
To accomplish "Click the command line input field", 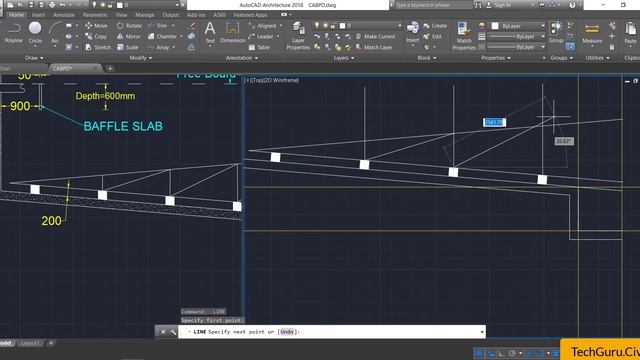I will 331,332.
